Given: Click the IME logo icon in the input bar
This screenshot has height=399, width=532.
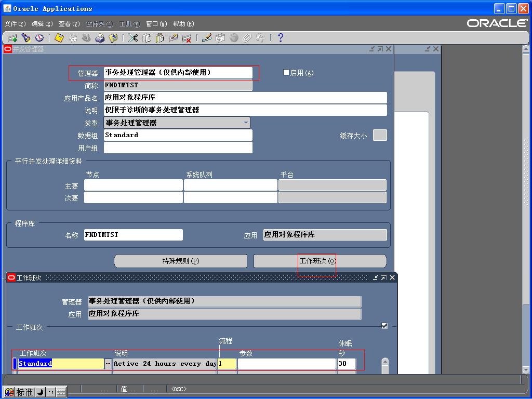Looking at the screenshot, I should point(9,392).
